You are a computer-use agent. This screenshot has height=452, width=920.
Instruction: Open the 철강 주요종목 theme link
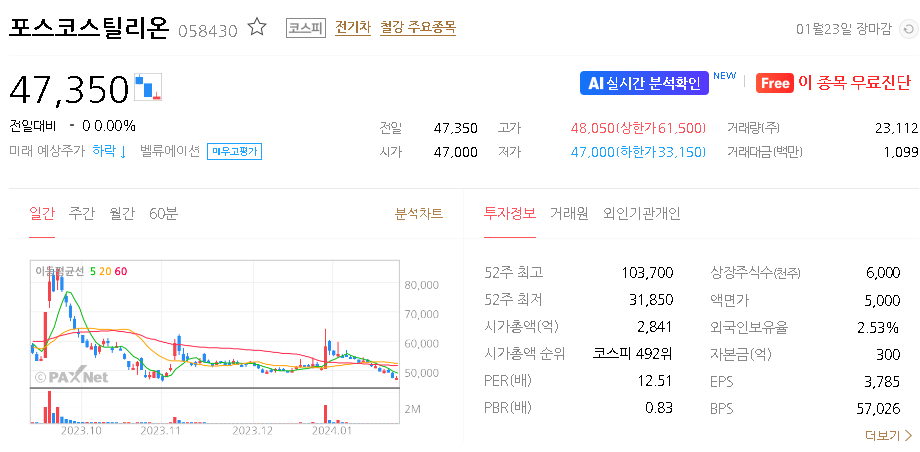pos(418,28)
